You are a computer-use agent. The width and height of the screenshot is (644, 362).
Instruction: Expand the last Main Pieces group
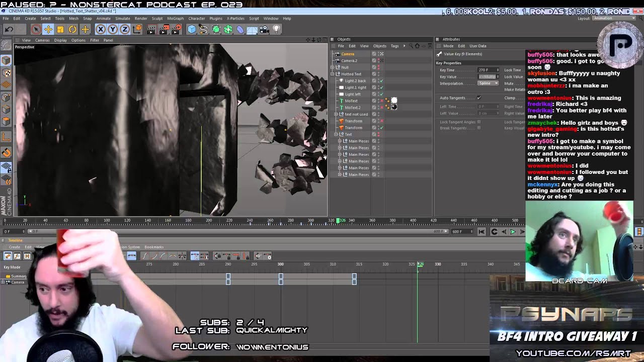(340, 174)
